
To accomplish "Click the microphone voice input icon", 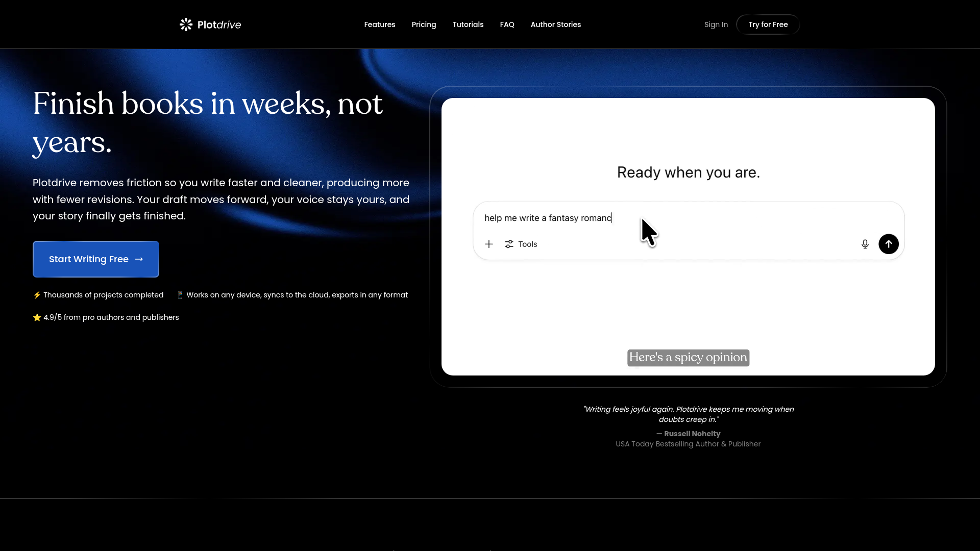I will click(x=865, y=244).
